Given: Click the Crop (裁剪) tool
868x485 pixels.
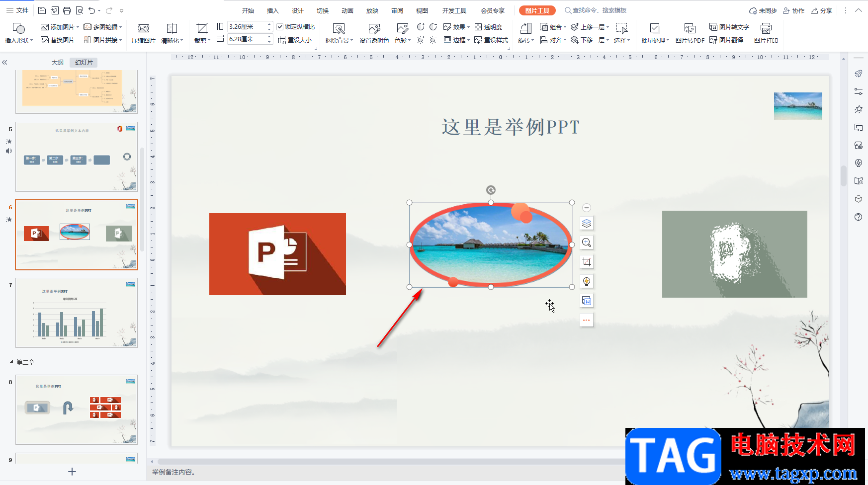Looking at the screenshot, I should click(202, 33).
